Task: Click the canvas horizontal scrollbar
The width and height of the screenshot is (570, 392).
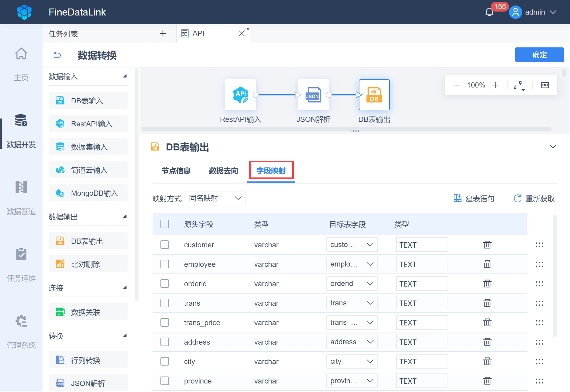Action: point(346,129)
